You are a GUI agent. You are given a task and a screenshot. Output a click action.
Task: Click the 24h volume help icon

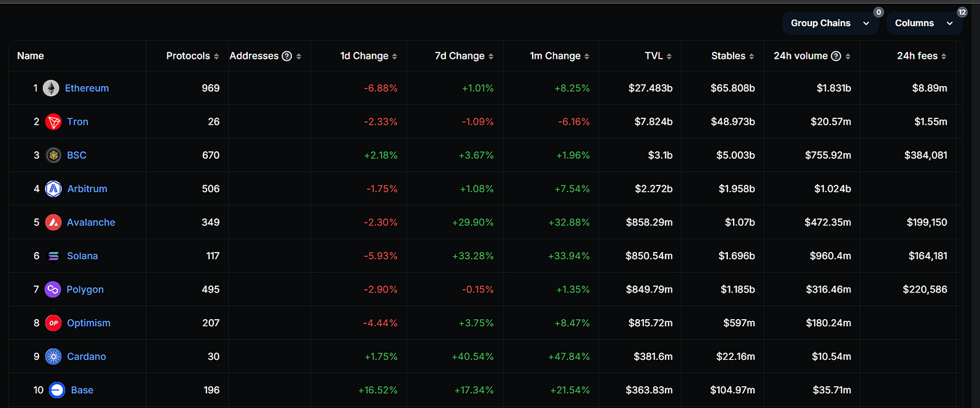836,56
